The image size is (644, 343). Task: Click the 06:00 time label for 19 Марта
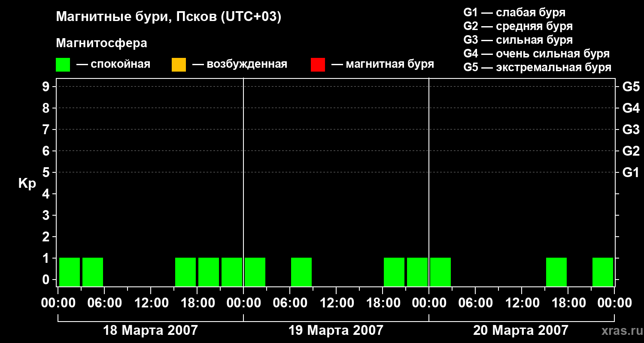(x=289, y=303)
